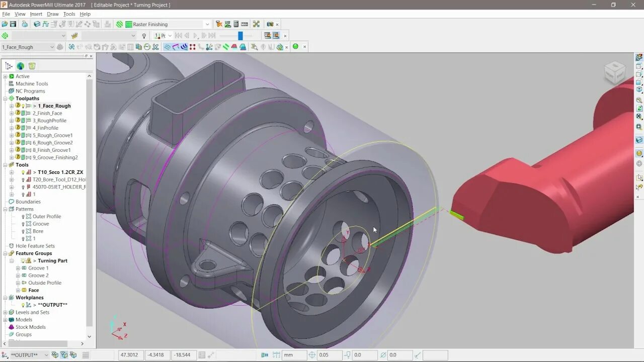Click the tolerance crosshair icon in status bar

(x=312, y=355)
